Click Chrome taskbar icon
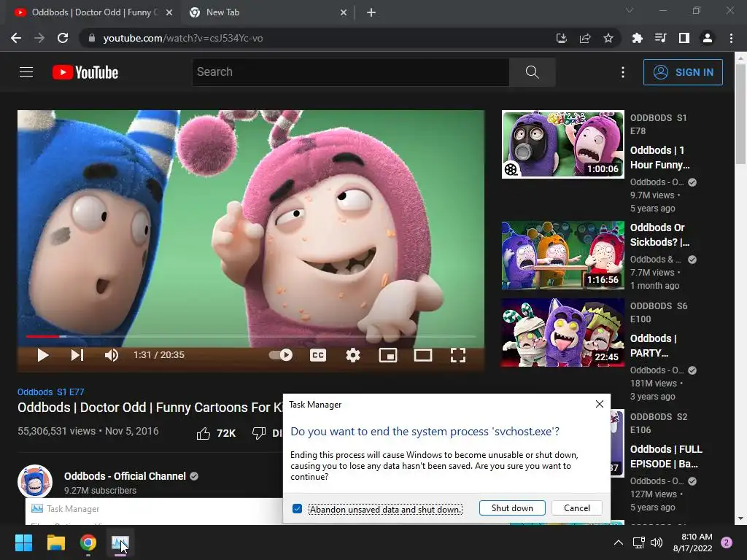Image resolution: width=747 pixels, height=560 pixels. click(88, 542)
